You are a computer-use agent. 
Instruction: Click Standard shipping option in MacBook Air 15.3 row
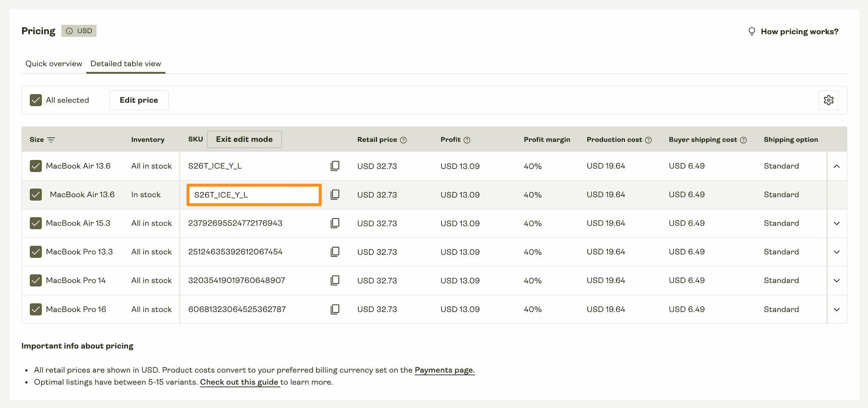[x=781, y=223]
